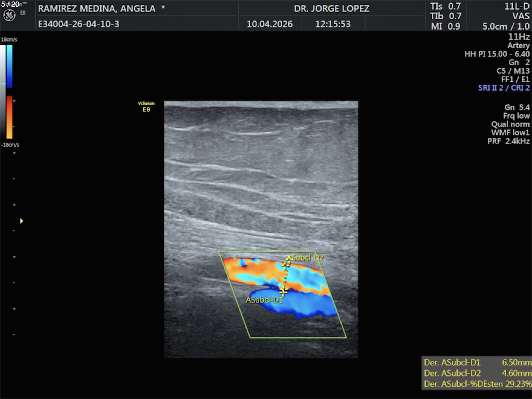Select the Der. ASubcl-D2 4.60mm result

click(x=477, y=373)
